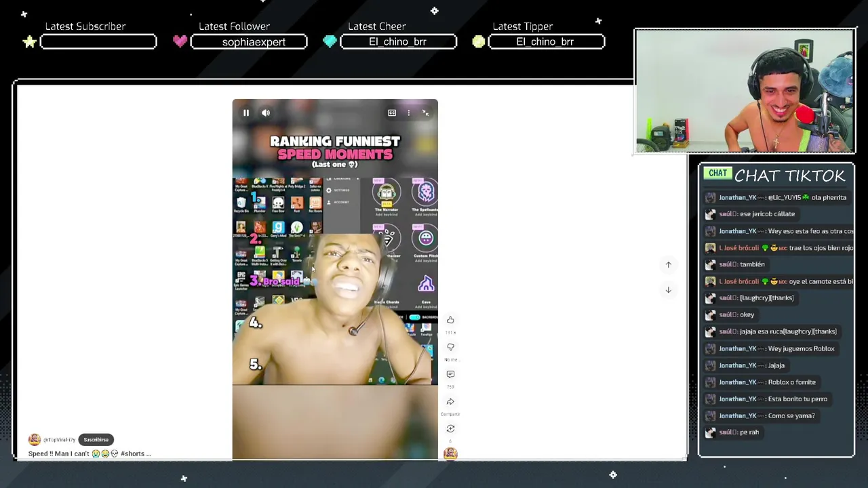Open the @TopViral-l7y channel name link
Image resolution: width=868 pixels, height=488 pixels.
coord(60,440)
